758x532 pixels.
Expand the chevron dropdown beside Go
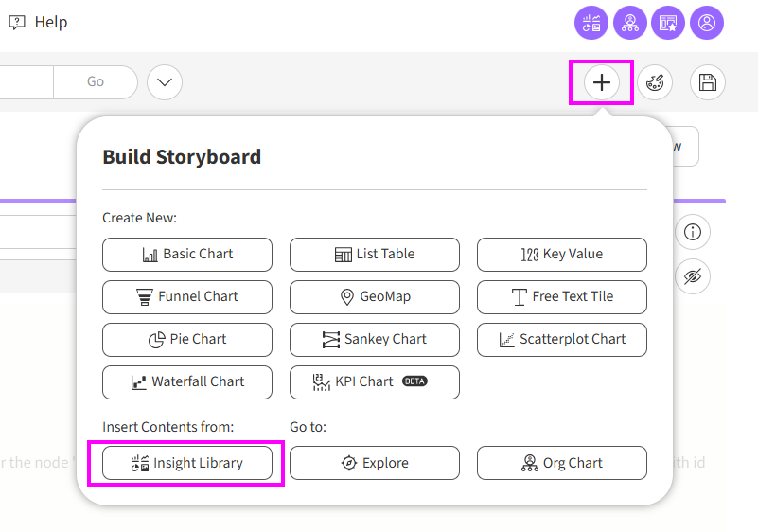coord(165,82)
